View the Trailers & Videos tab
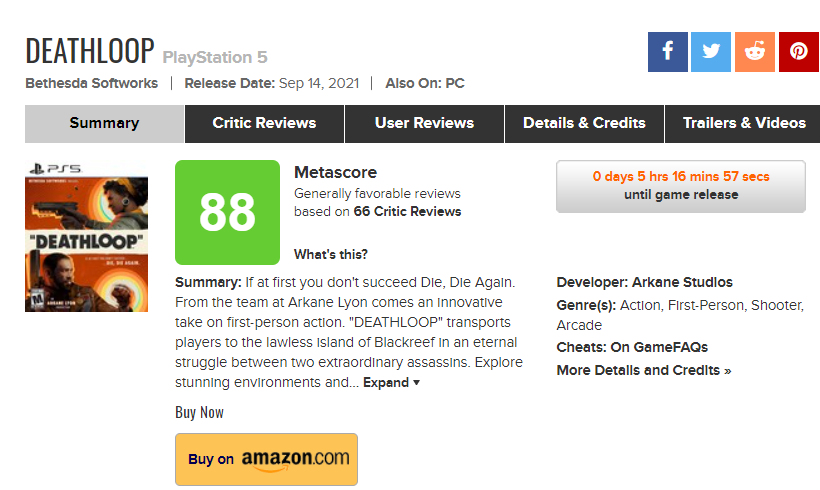The image size is (820, 490). (x=743, y=124)
